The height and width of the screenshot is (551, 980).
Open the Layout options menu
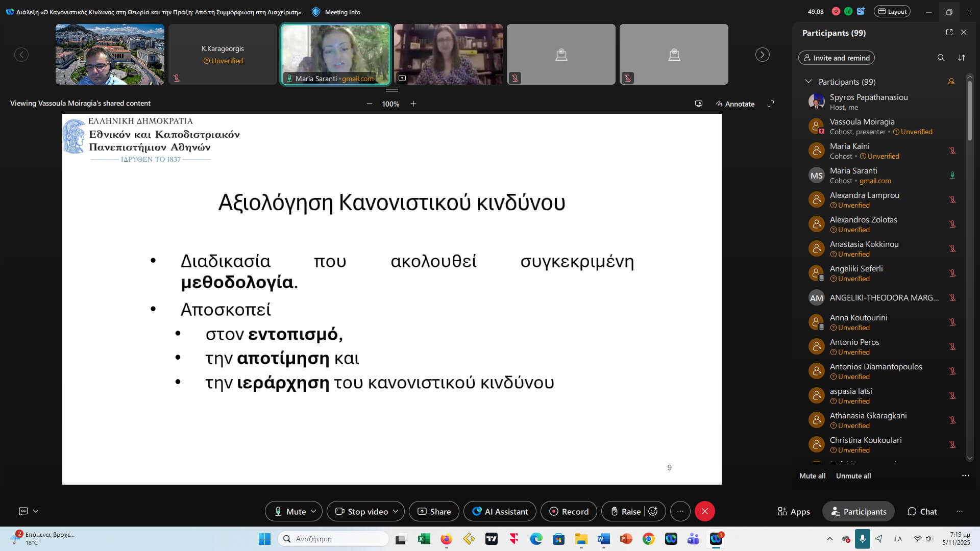pos(892,11)
